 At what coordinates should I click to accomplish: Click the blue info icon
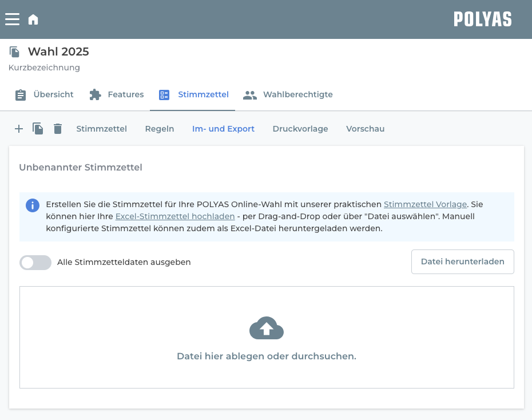(x=33, y=205)
